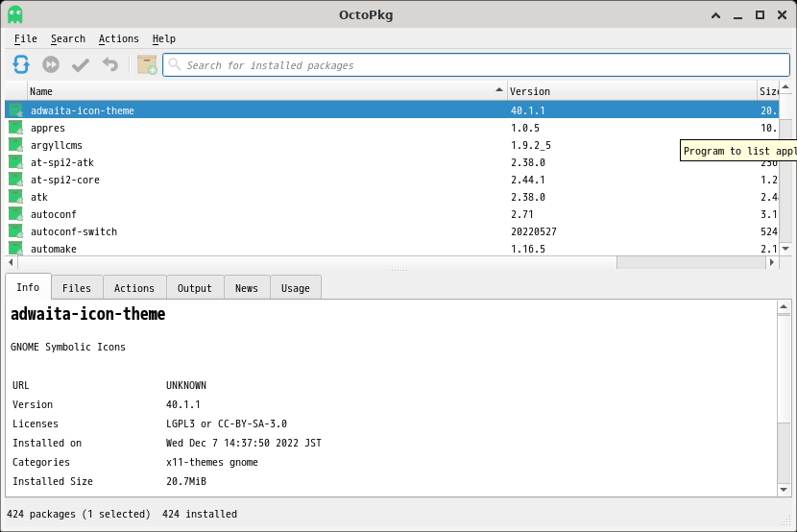Select the autoconf package name
This screenshot has height=532, width=797.
[54, 214]
